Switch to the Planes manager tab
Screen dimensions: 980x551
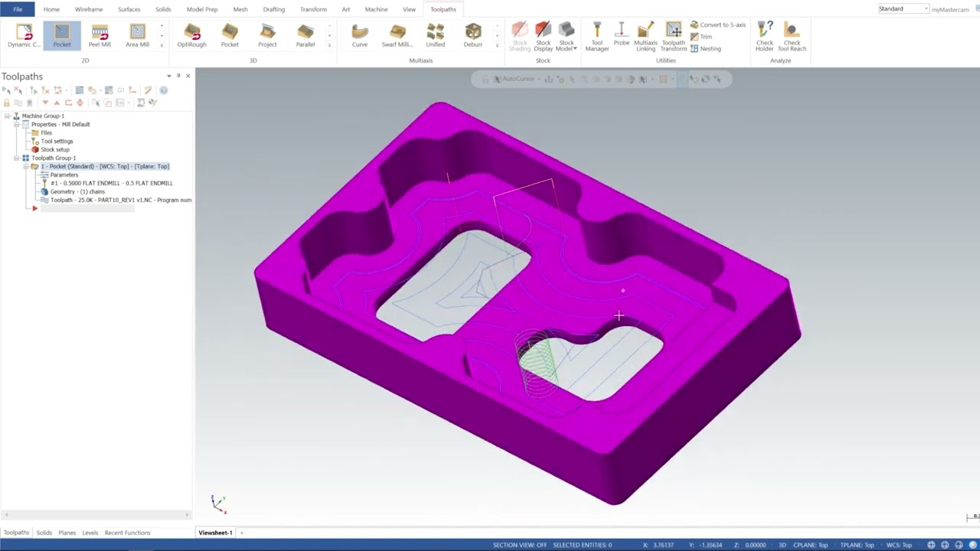(67, 533)
